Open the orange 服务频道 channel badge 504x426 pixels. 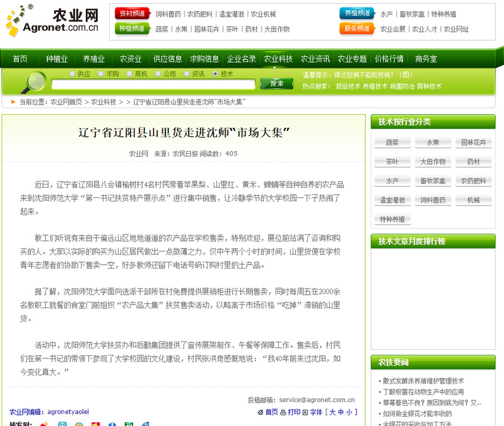point(357,28)
